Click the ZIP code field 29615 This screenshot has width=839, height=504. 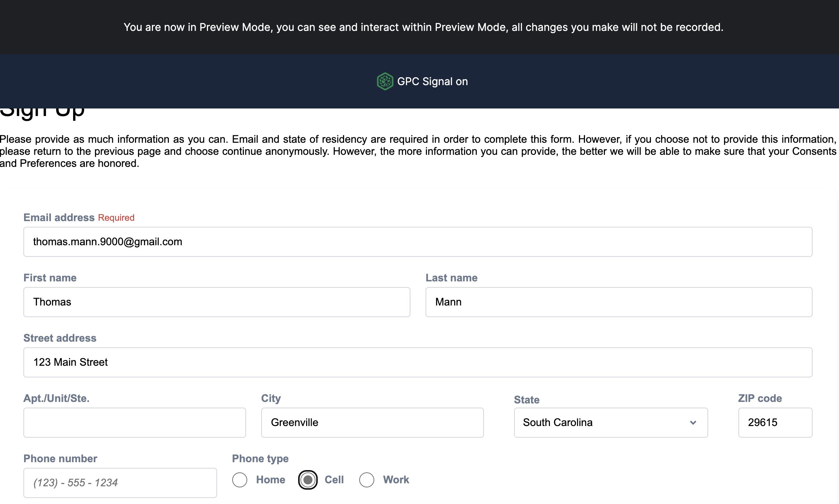pos(775,423)
